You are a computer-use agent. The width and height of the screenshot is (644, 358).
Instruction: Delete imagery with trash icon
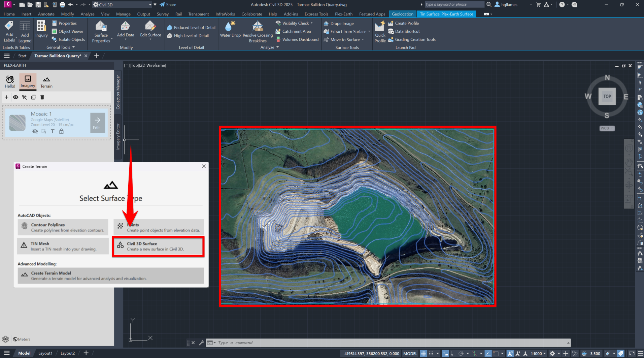point(42,97)
